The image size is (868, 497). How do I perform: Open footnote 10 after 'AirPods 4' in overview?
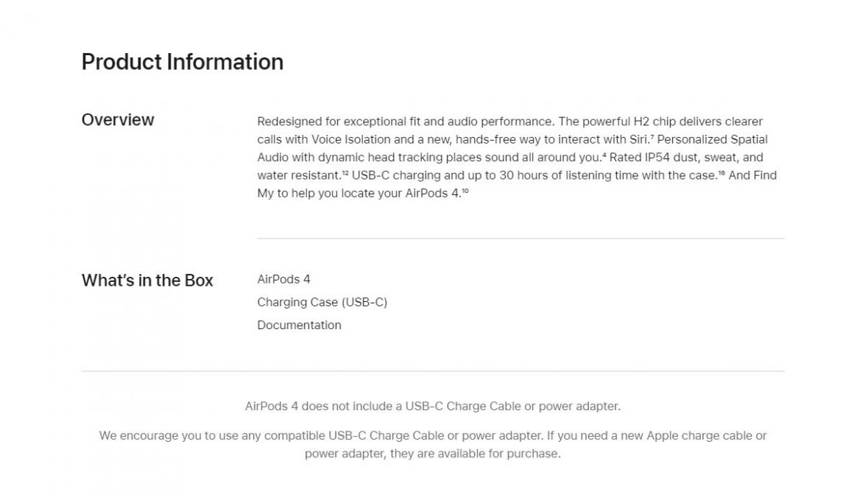tap(465, 191)
